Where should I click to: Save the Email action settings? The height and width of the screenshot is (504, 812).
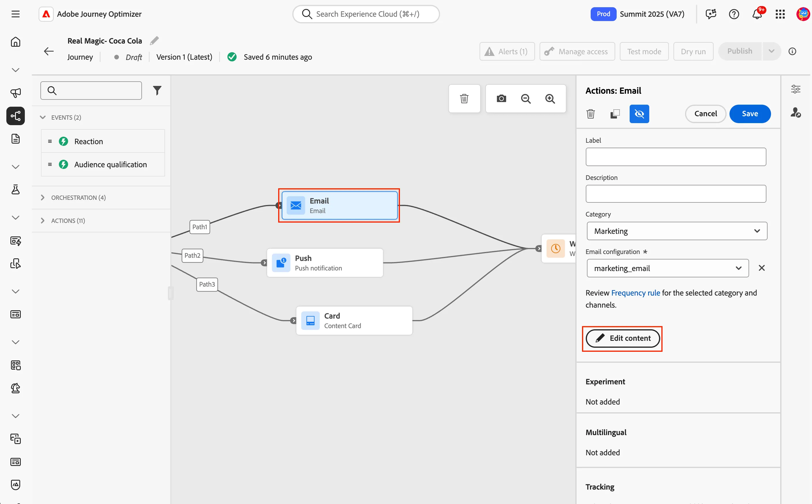(750, 114)
